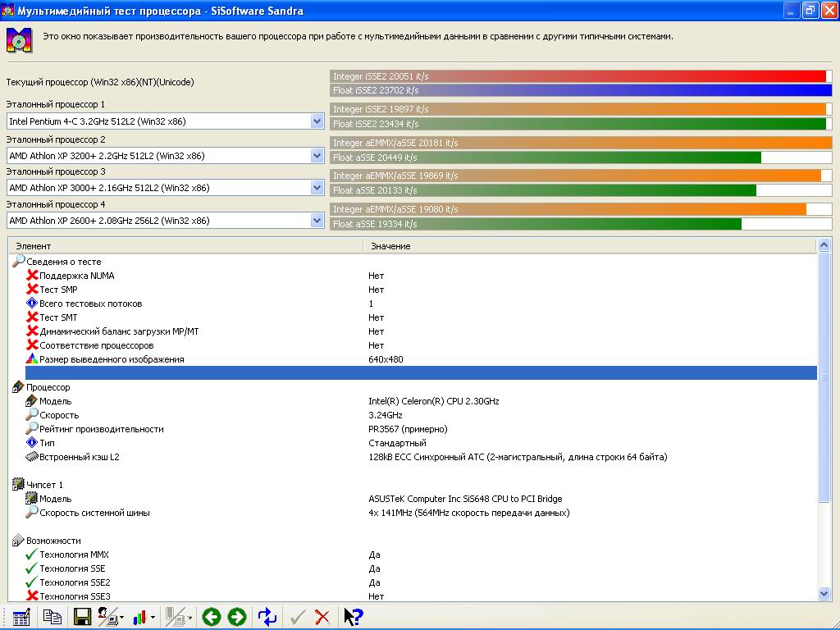Viewport: 840px width, 630px height.
Task: Click the PR3567 (примерно) value
Action: pyautogui.click(x=408, y=428)
